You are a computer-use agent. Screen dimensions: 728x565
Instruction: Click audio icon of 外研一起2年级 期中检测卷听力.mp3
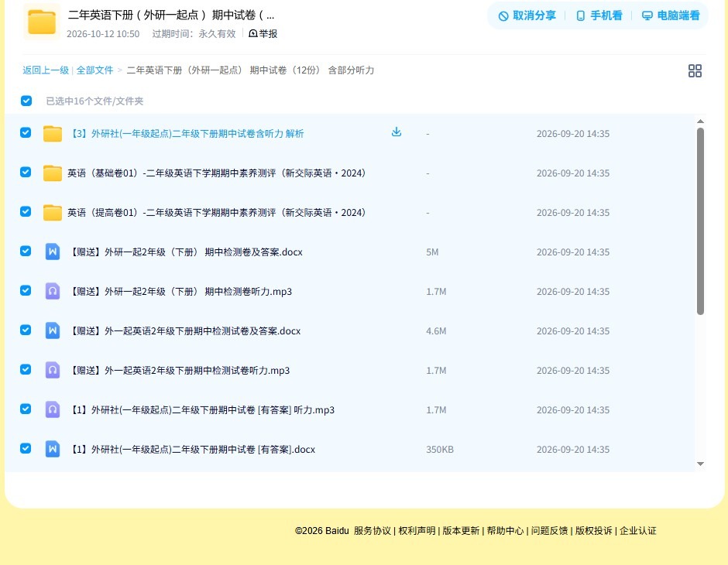coord(53,291)
